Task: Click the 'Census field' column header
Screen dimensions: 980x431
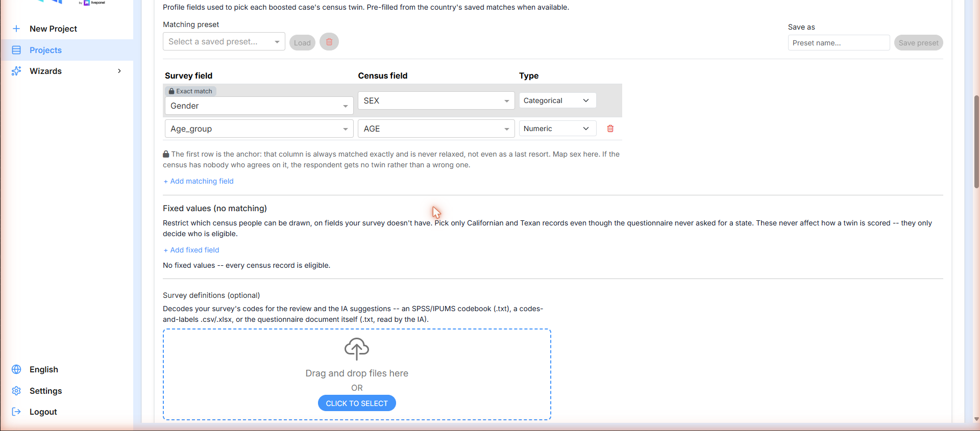Action: coord(383,75)
